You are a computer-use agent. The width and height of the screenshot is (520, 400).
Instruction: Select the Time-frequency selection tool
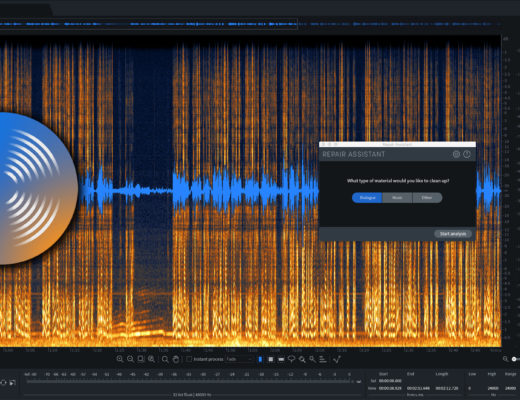point(271,359)
